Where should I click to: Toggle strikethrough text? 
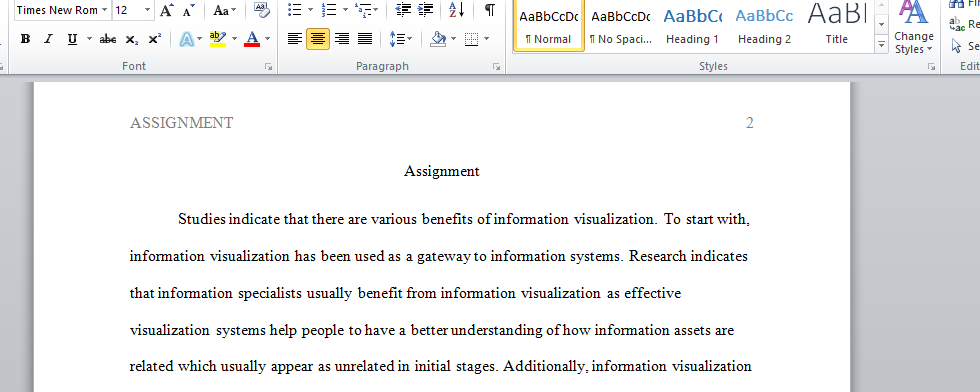[x=108, y=39]
